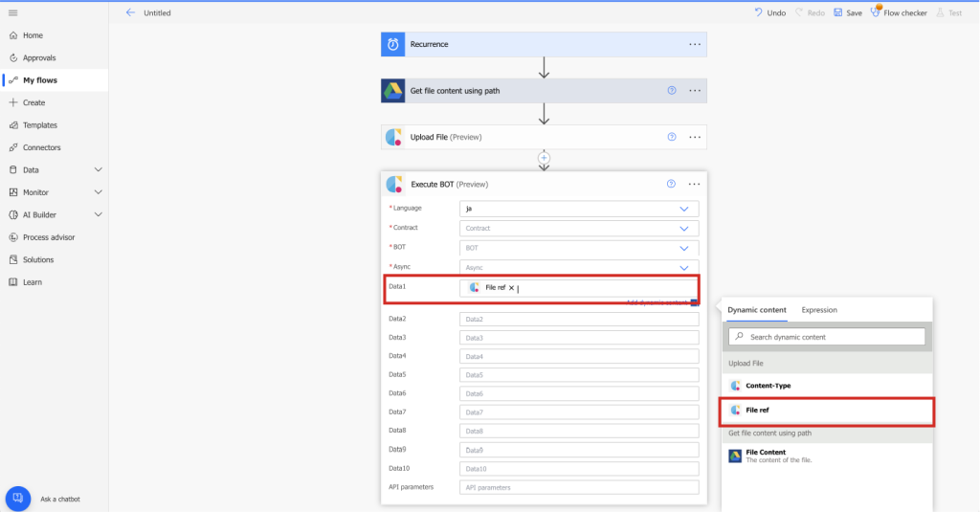Image resolution: width=980 pixels, height=512 pixels.
Task: Expand the Data section in sidebar
Action: (x=99, y=170)
